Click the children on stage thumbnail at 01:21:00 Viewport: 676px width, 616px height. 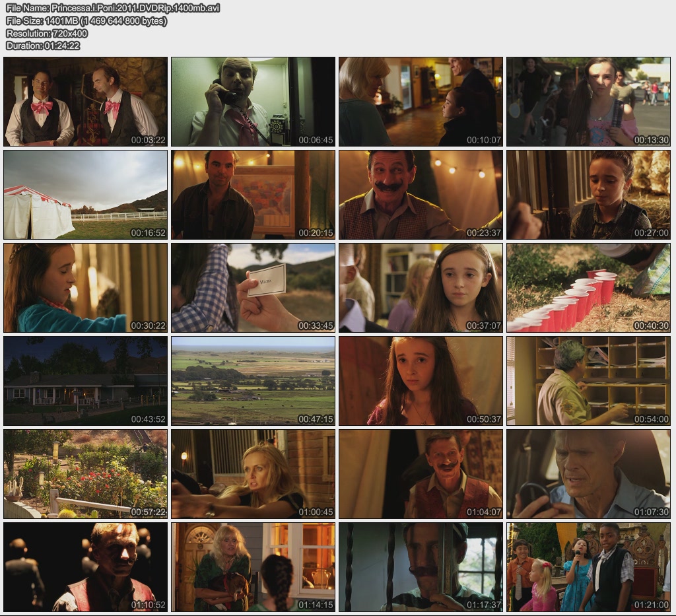588,567
